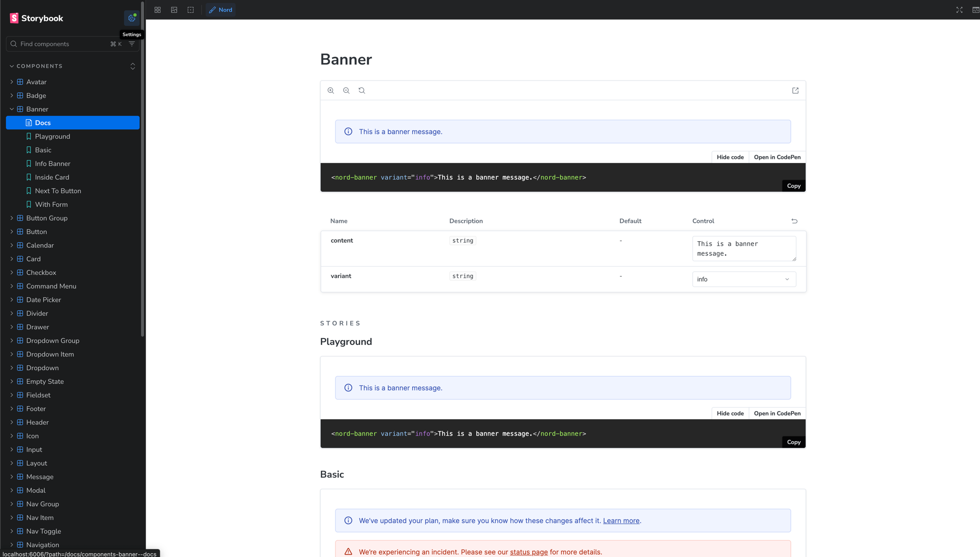Expand all items in COMPONENTS section
Screen dimensions: 980x557
pyautogui.click(x=133, y=66)
